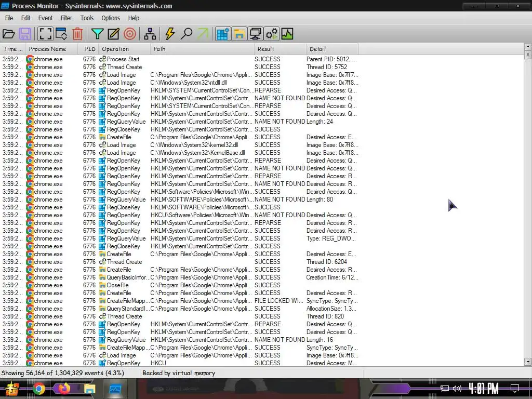Screen dimensions: 532x399
Task: Open Find with the magnifier icon
Action: click(x=187, y=34)
